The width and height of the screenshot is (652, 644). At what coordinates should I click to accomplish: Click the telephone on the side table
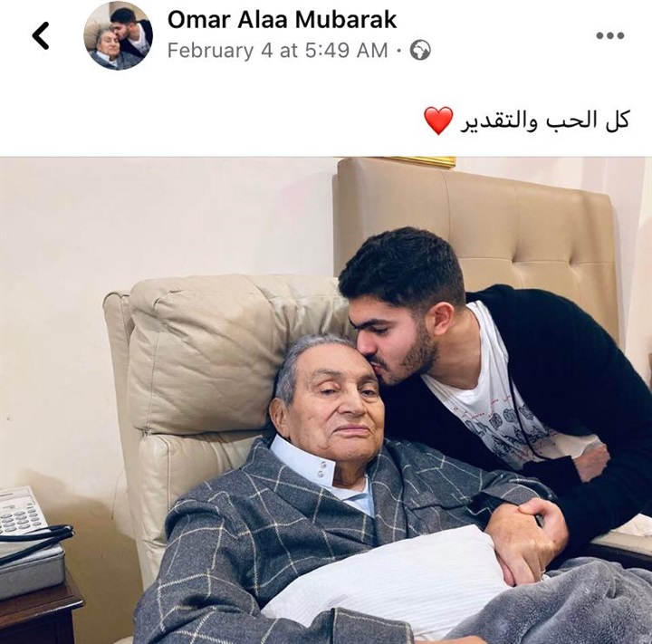click(x=21, y=514)
